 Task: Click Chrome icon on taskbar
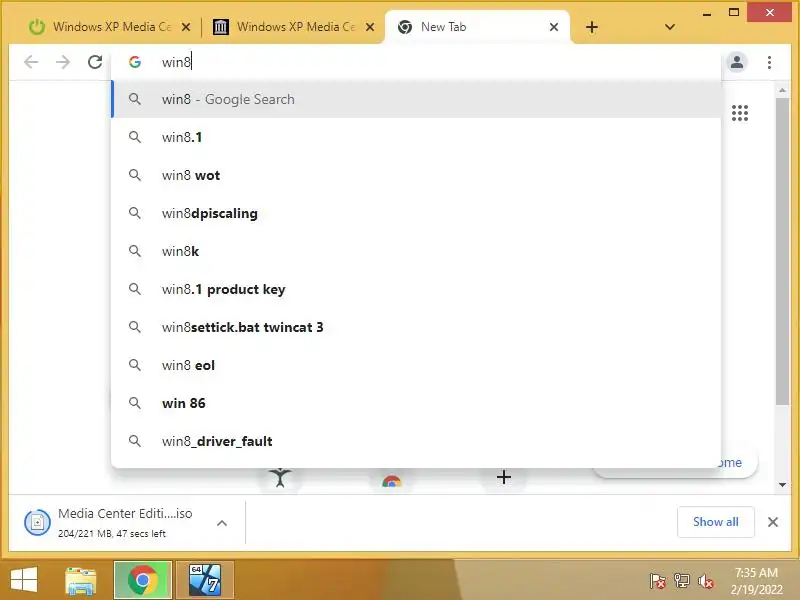tap(142, 580)
